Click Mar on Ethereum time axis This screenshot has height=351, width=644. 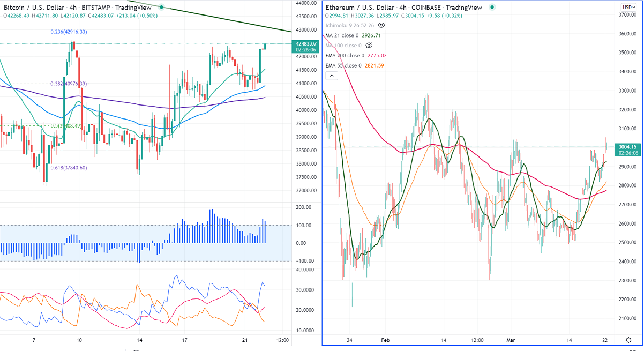(510, 340)
